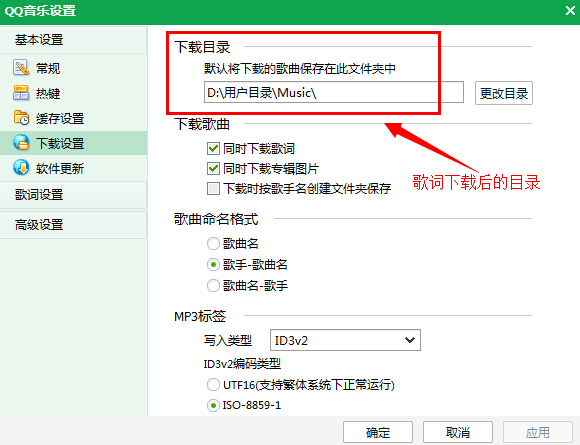Select 下载设置 in the sidebar
Screen dimensions: 580x445
74,143
